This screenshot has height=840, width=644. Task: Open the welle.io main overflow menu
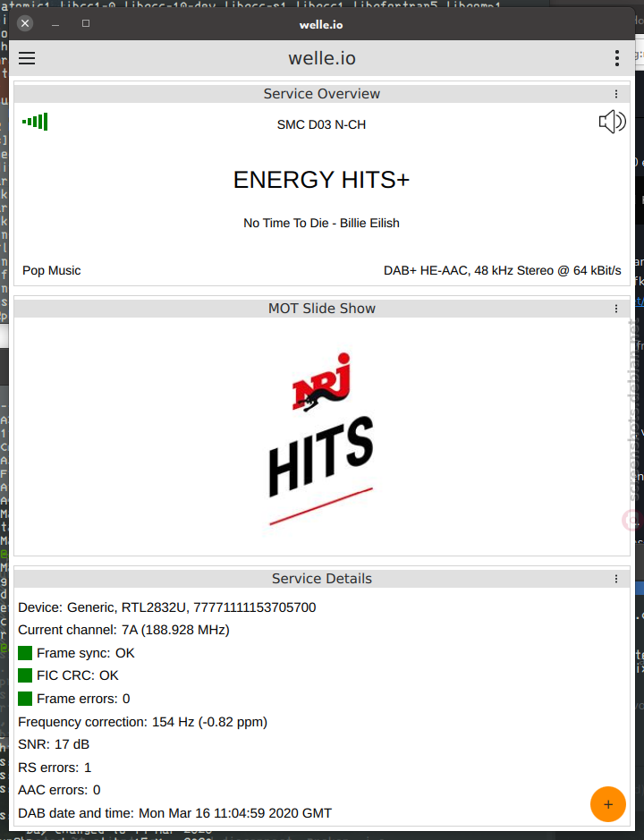pyautogui.click(x=616, y=58)
